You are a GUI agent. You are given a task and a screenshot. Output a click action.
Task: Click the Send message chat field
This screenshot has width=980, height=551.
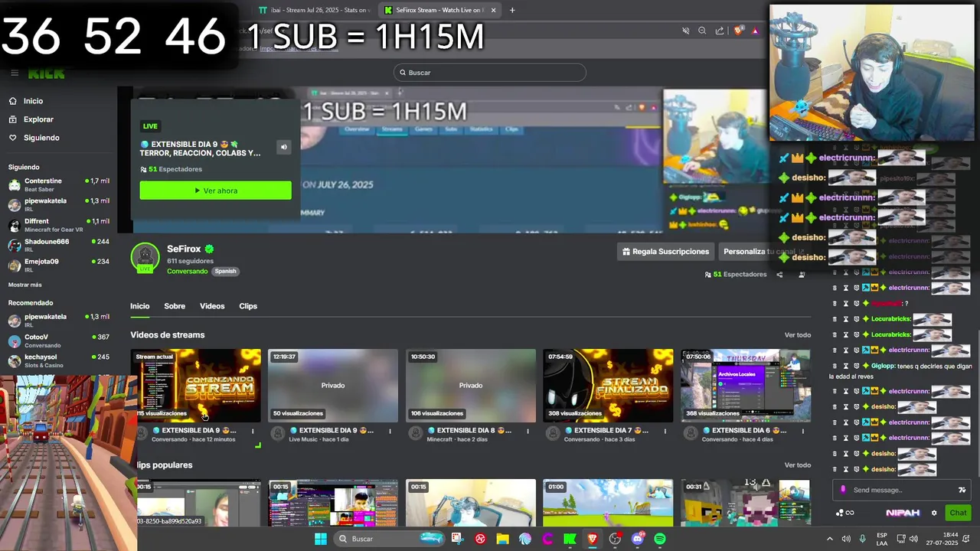tap(901, 490)
